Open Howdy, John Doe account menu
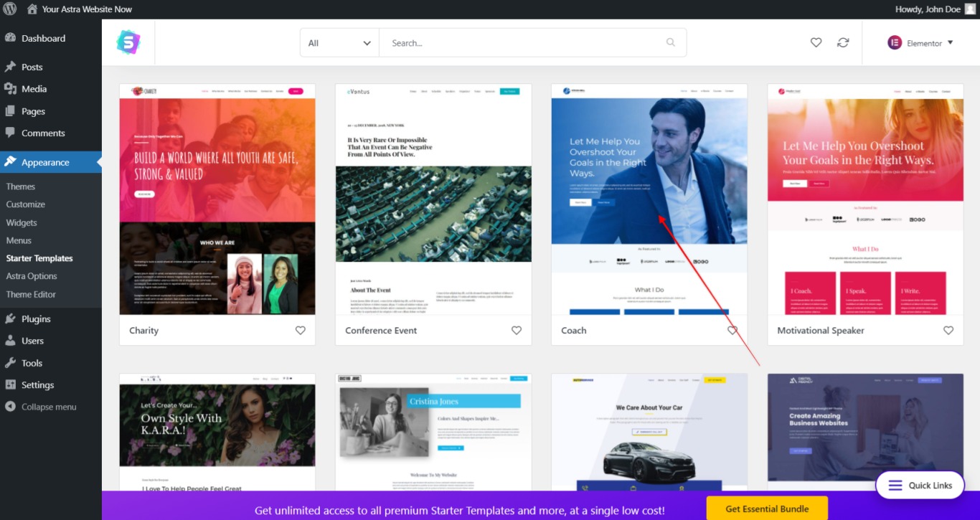 [936, 9]
